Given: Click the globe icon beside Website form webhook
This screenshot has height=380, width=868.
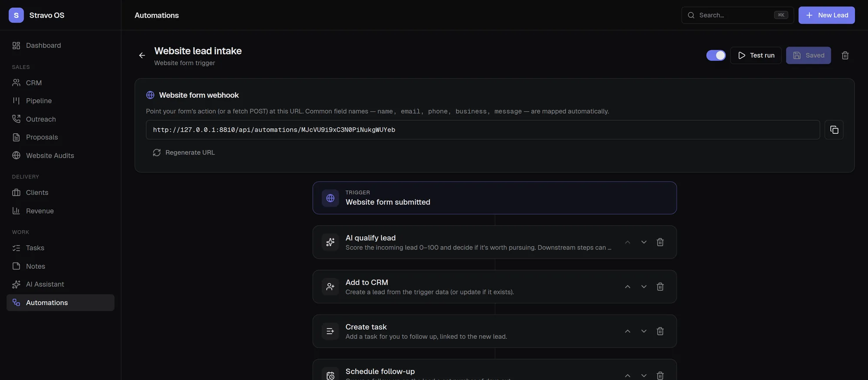Looking at the screenshot, I should [x=150, y=95].
